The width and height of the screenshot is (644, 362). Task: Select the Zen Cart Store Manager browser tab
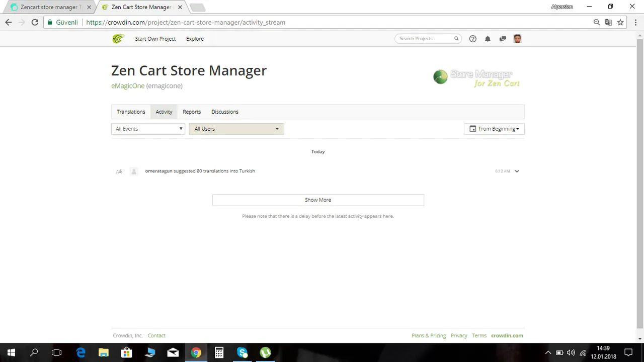pos(141,7)
